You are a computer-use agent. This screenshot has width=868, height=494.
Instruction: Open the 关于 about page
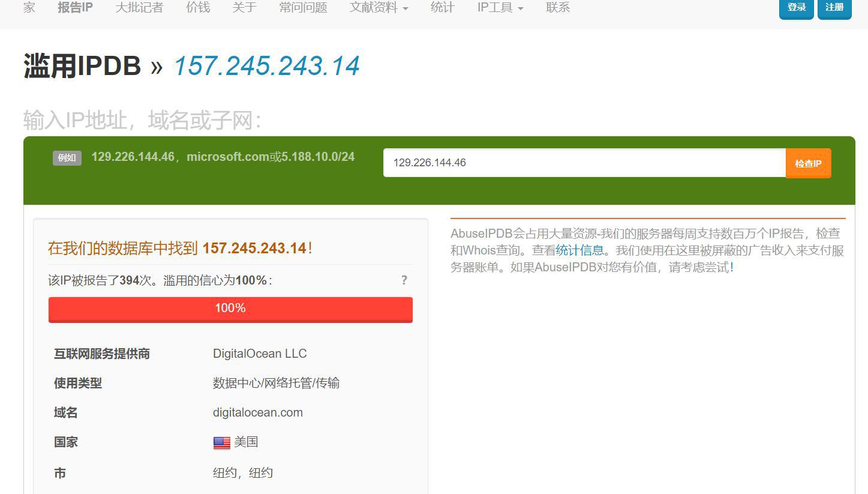pos(244,8)
